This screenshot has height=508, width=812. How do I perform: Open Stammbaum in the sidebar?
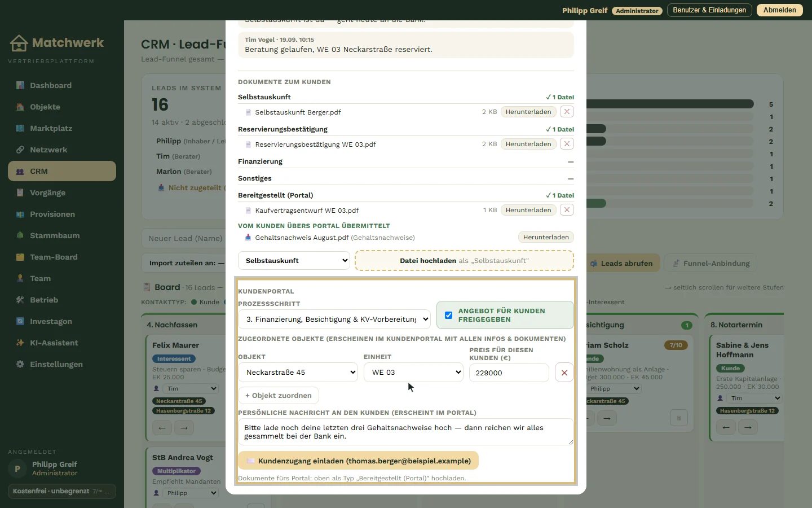pyautogui.click(x=62, y=235)
